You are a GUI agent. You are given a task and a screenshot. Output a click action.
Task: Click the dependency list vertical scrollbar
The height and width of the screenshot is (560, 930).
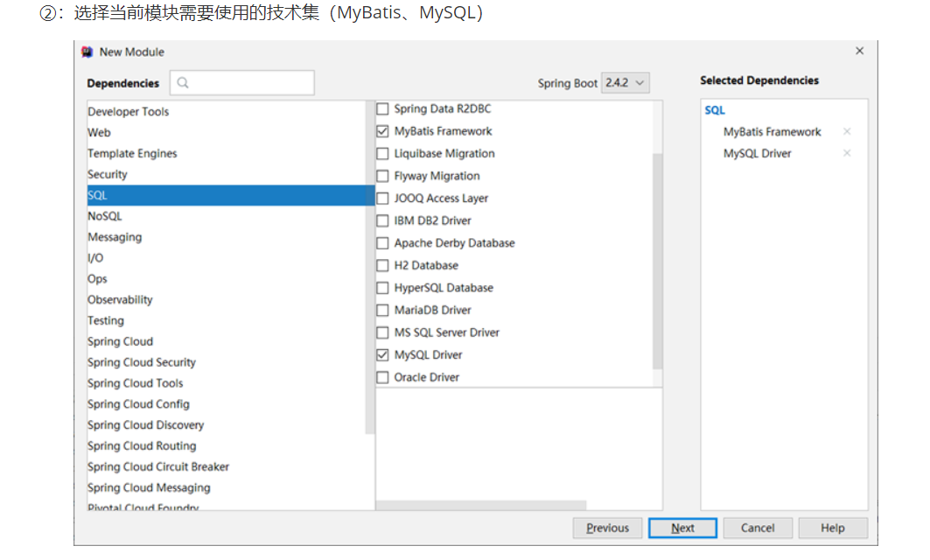coord(657,261)
